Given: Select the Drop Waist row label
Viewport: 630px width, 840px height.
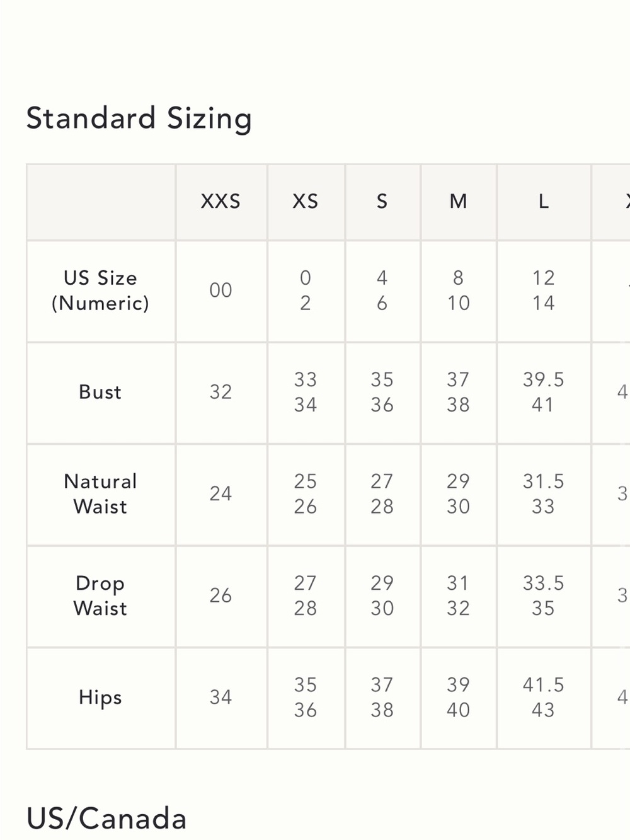Looking at the screenshot, I should point(101,595).
